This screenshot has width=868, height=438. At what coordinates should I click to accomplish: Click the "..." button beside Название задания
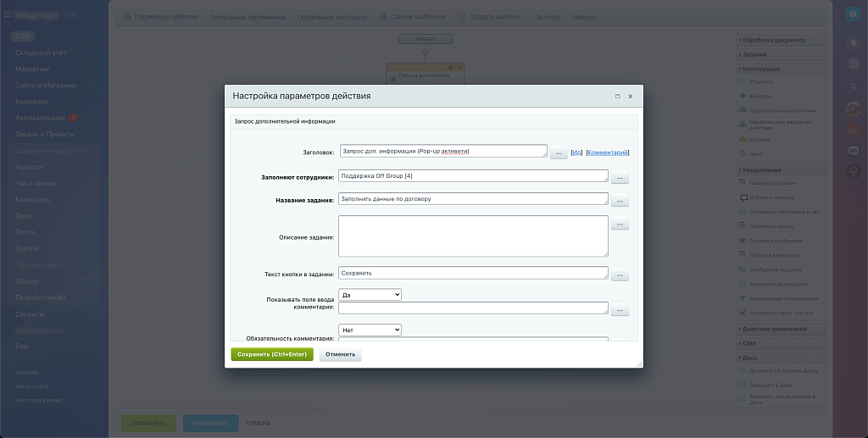point(620,201)
